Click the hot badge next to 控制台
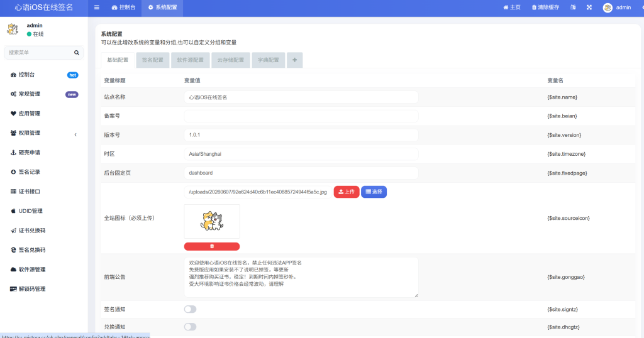The height and width of the screenshot is (338, 644). (72, 75)
